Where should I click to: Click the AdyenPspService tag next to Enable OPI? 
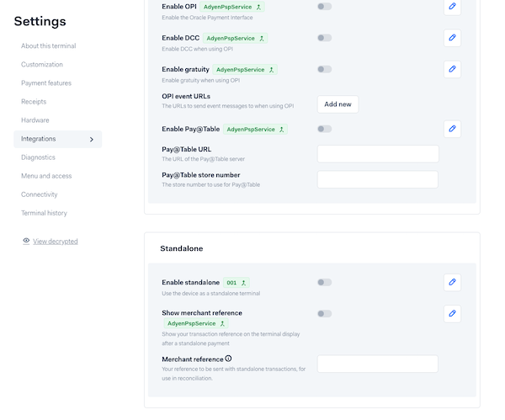232,7
